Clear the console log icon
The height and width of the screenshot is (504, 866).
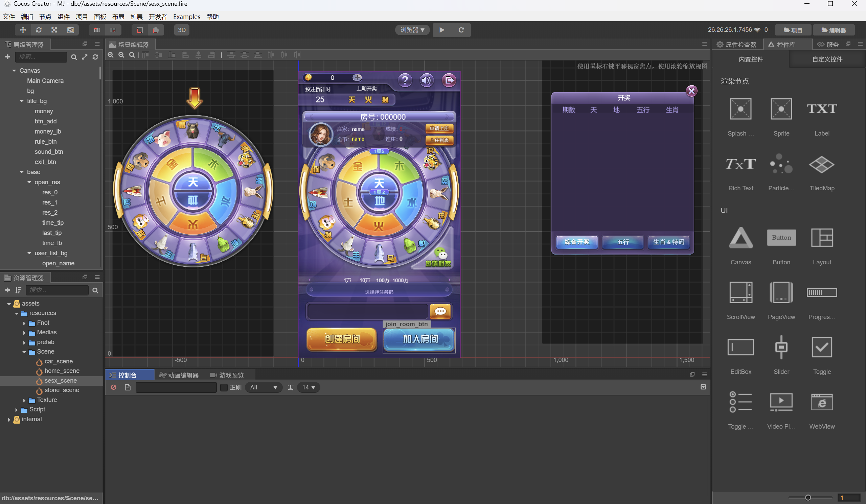point(113,387)
